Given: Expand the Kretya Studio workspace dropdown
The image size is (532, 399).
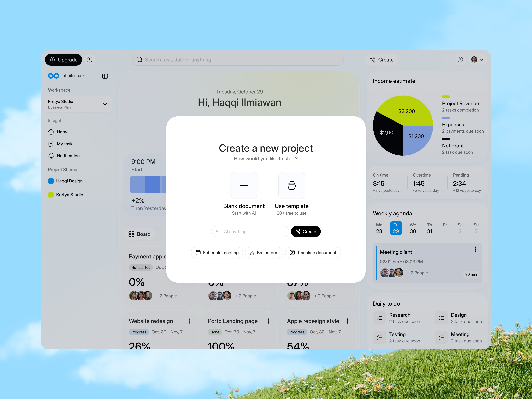Looking at the screenshot, I should [105, 104].
